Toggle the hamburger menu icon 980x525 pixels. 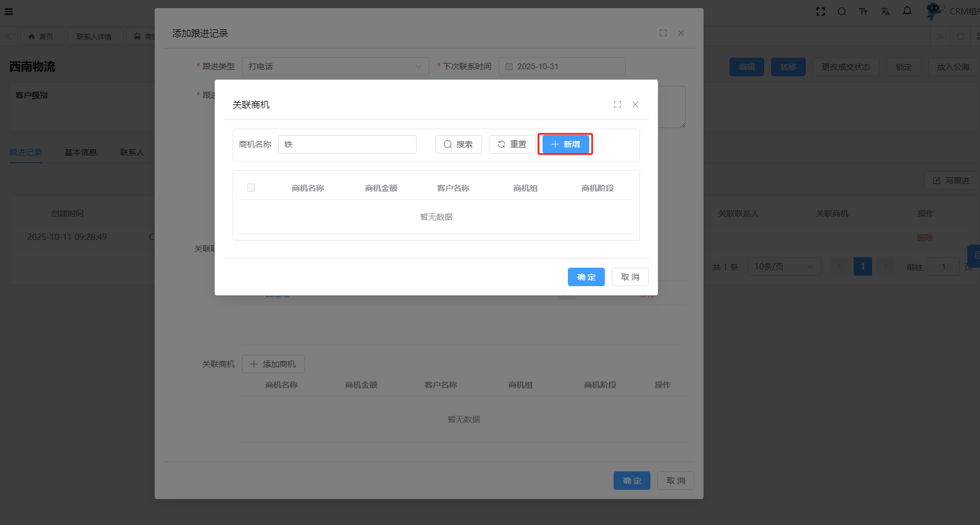click(x=9, y=12)
